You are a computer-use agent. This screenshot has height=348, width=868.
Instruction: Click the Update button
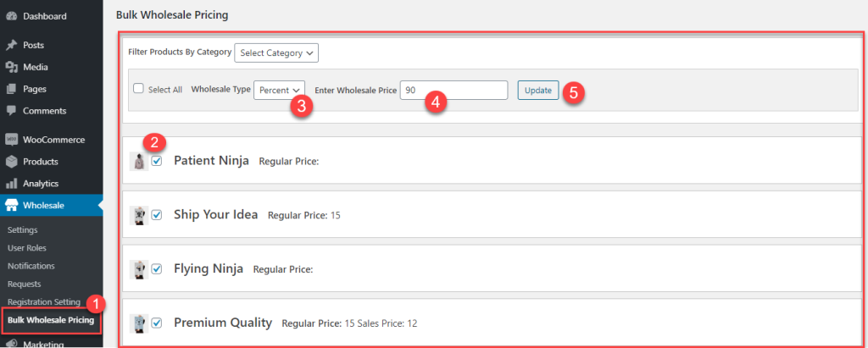[x=538, y=91]
